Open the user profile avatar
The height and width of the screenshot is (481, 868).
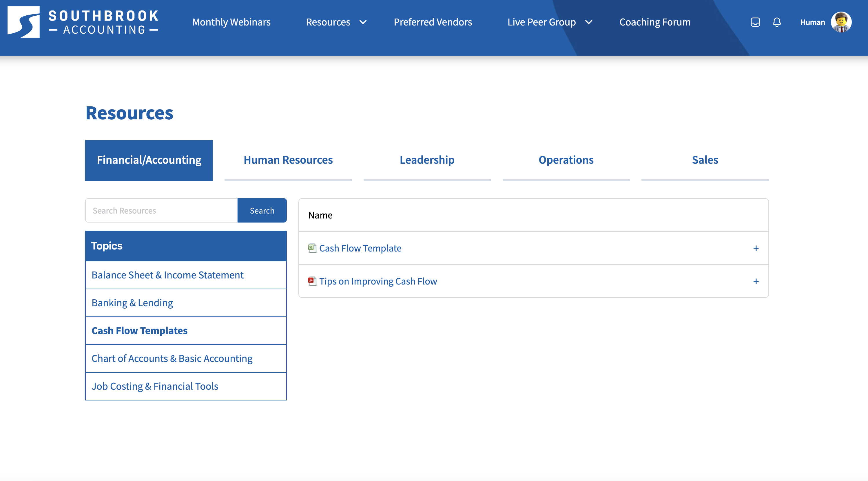coord(841,22)
